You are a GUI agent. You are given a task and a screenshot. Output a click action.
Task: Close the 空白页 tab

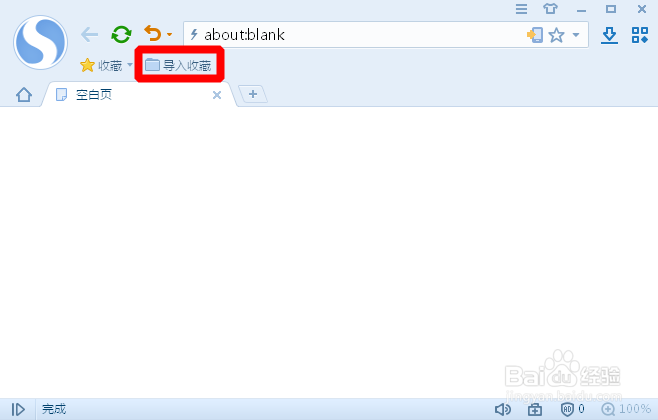(x=217, y=95)
